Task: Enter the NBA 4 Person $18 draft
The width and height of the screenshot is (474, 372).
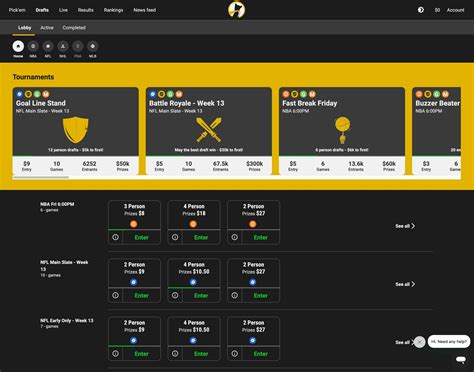Action: [201, 237]
